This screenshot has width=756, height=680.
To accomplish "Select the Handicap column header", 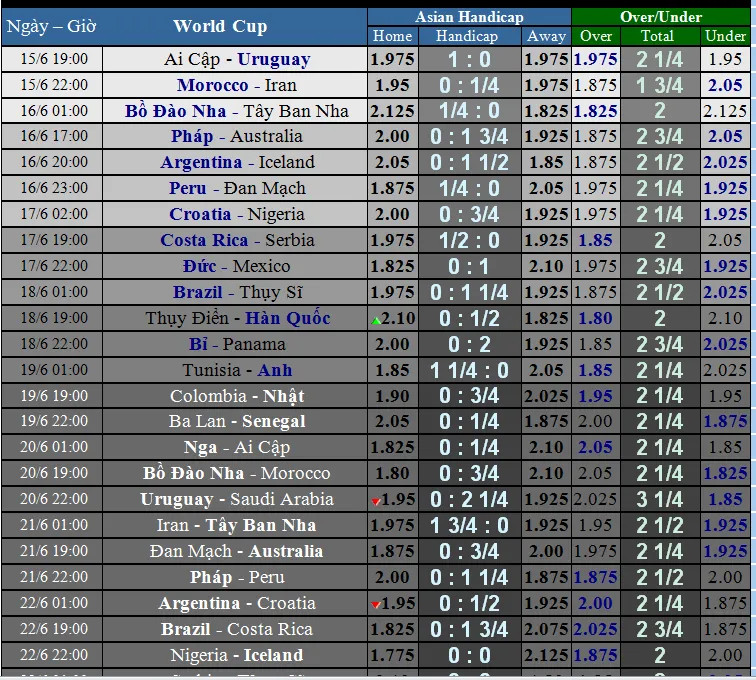I will pyautogui.click(x=467, y=36).
